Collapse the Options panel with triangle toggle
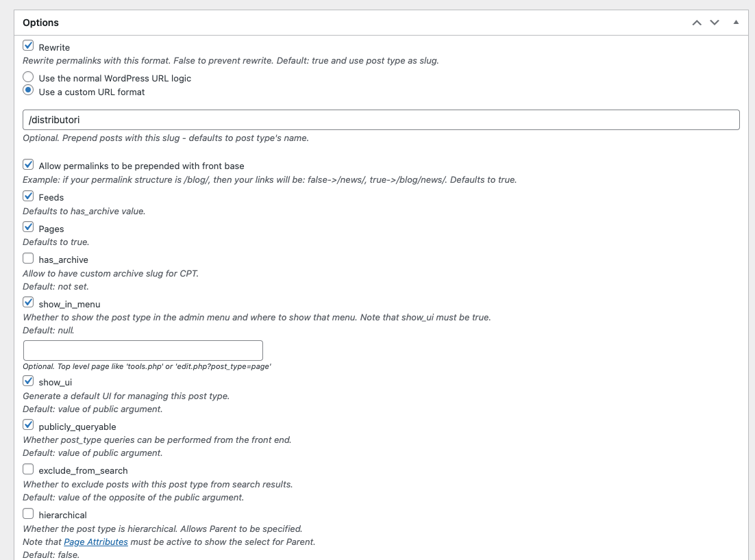This screenshot has height=560, width=755. tap(736, 22)
